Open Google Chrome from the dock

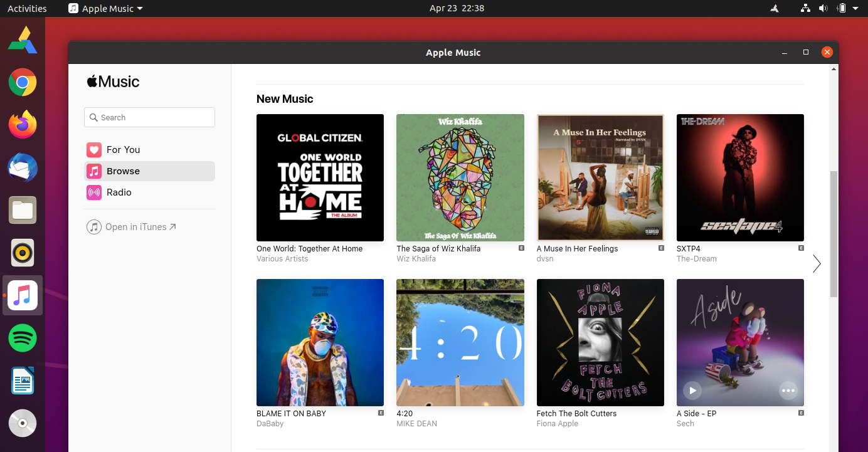click(x=23, y=82)
